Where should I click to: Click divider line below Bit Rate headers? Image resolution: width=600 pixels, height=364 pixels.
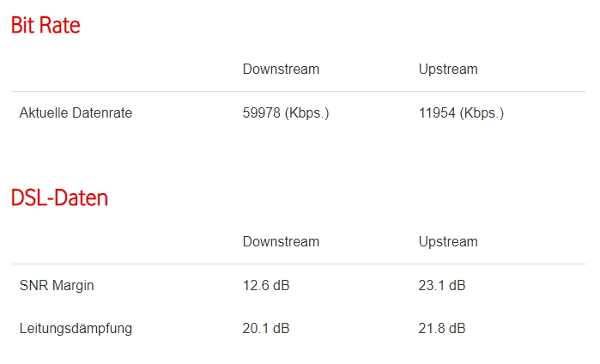coord(298,91)
